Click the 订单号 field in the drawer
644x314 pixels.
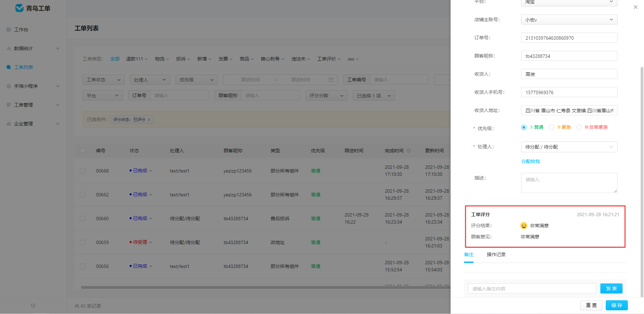(x=569, y=38)
